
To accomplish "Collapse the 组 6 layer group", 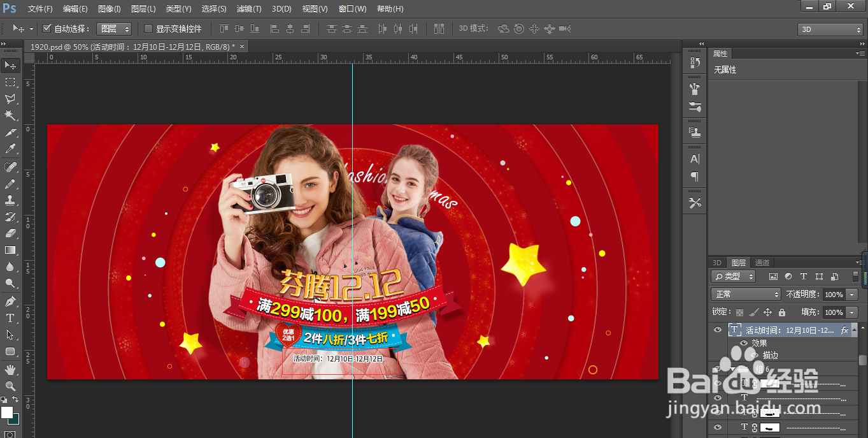I will coord(733,369).
